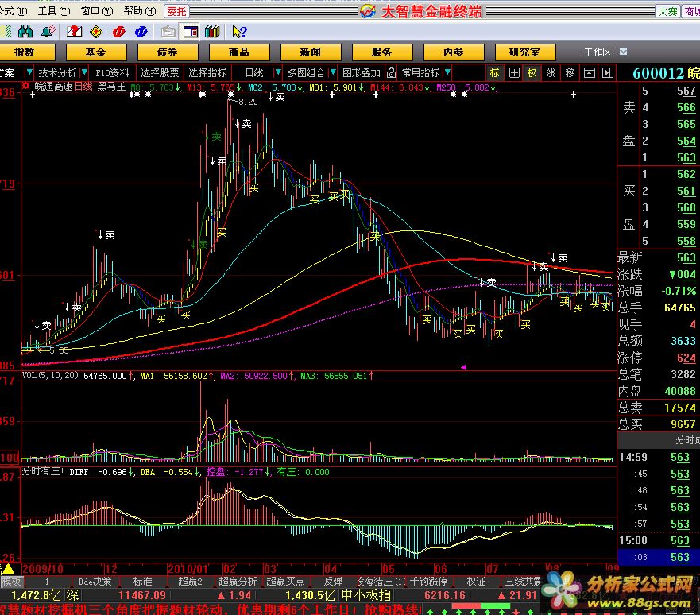
Task: Toggle the 移 move chart button
Action: pos(570,73)
